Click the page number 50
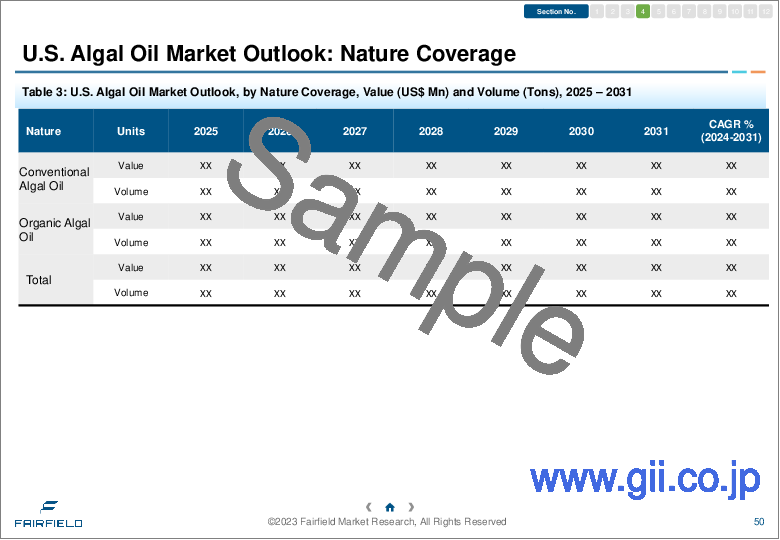Viewport: 780px width, 540px height. click(x=759, y=522)
